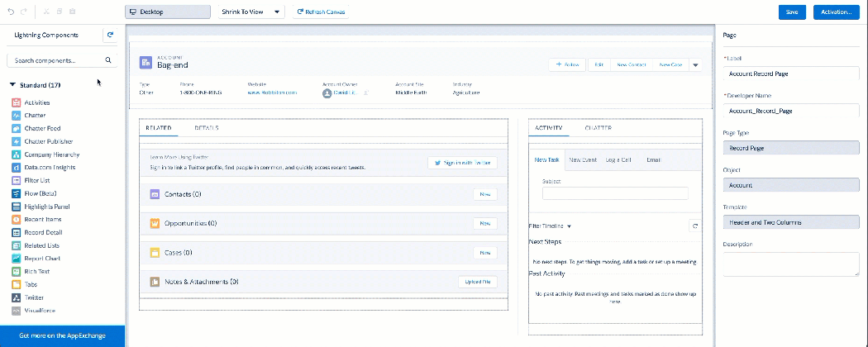Viewport: 868px width, 347px height.
Task: Click the Cut scissors icon
Action: tap(46, 12)
